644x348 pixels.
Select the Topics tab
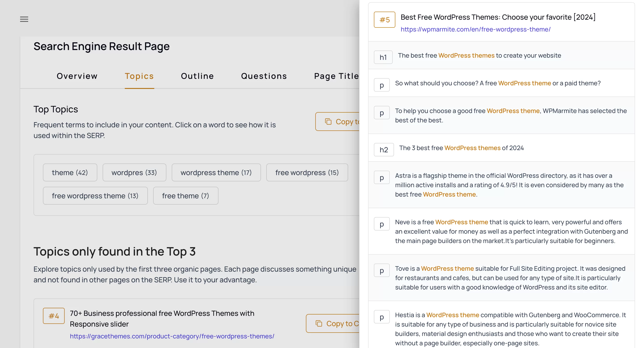pyautogui.click(x=140, y=75)
